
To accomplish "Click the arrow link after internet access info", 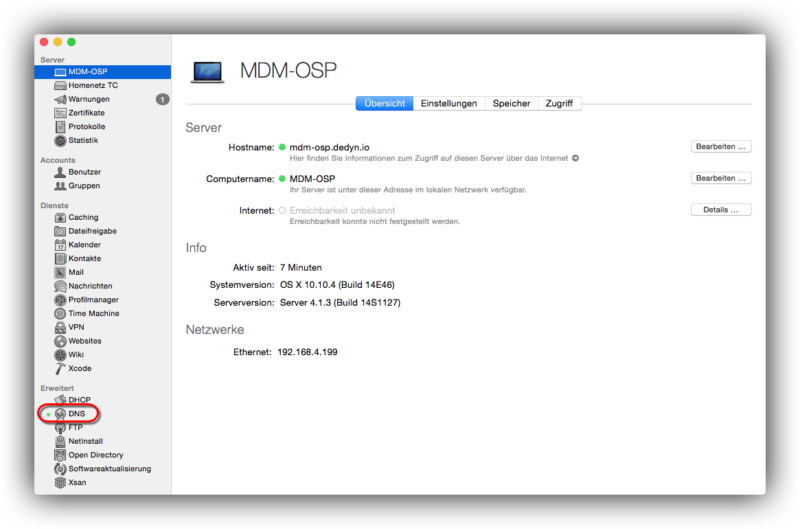I will click(x=575, y=158).
